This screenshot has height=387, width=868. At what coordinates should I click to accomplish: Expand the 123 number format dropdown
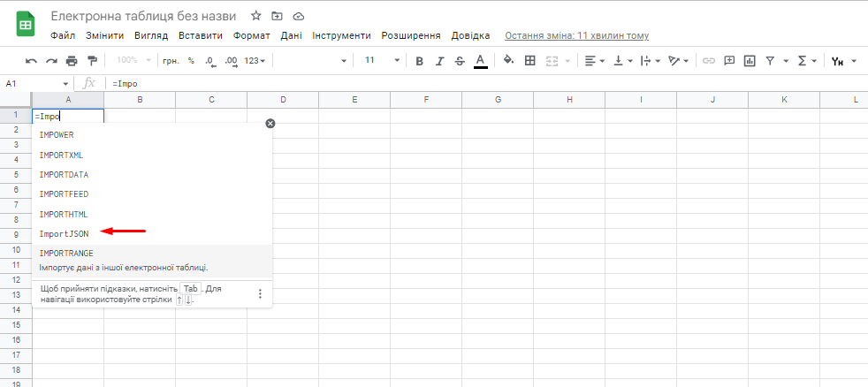click(x=255, y=61)
